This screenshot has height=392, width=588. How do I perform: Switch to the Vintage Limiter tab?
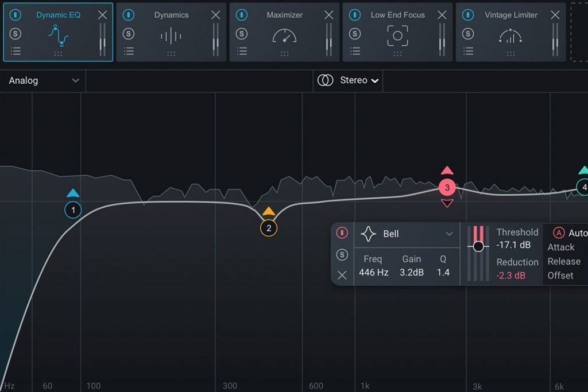510,32
